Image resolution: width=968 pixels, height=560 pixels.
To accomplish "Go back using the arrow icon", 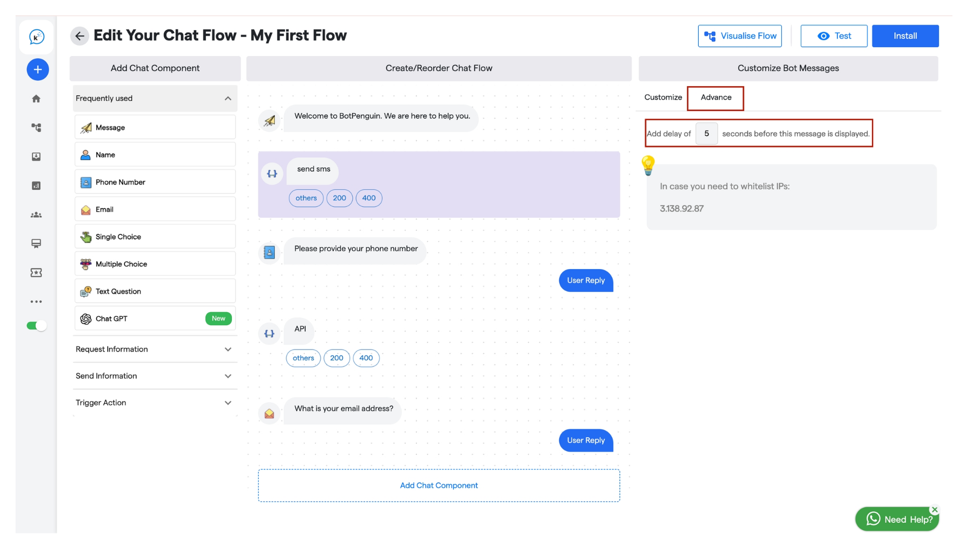I will 79,36.
